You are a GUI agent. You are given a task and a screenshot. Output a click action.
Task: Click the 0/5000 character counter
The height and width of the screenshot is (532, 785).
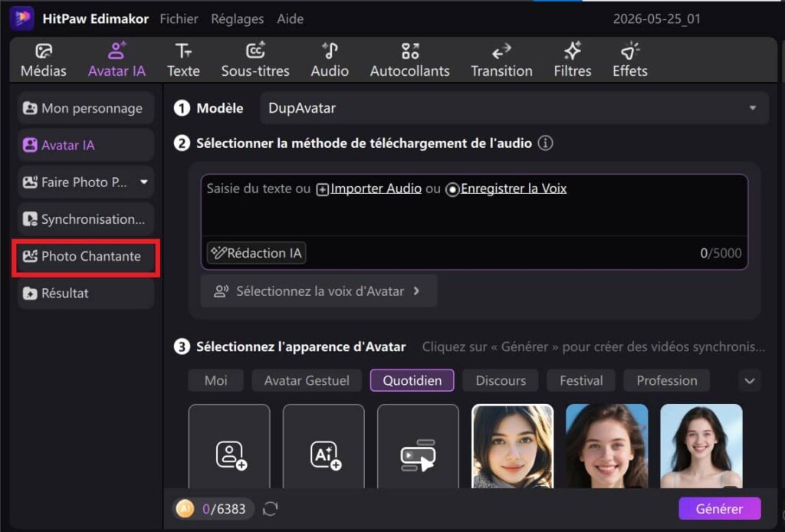tap(721, 253)
